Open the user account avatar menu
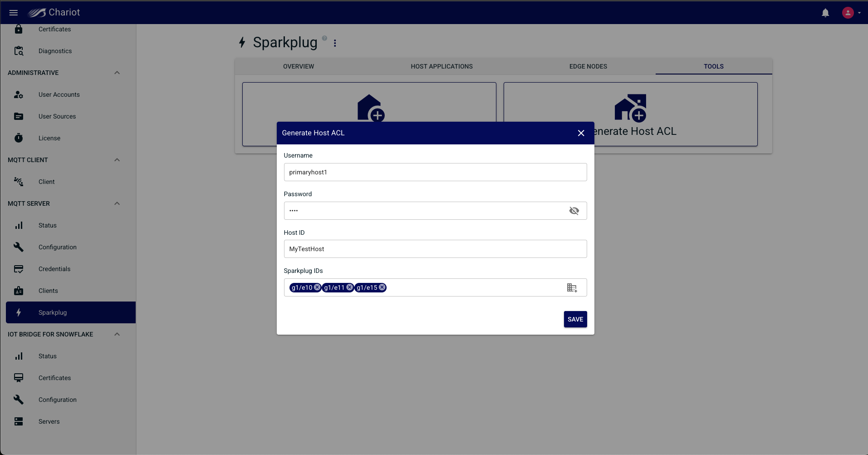 851,13
